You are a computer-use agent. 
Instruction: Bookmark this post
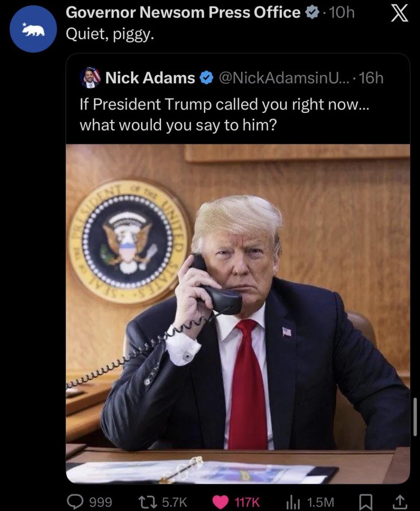click(x=365, y=502)
